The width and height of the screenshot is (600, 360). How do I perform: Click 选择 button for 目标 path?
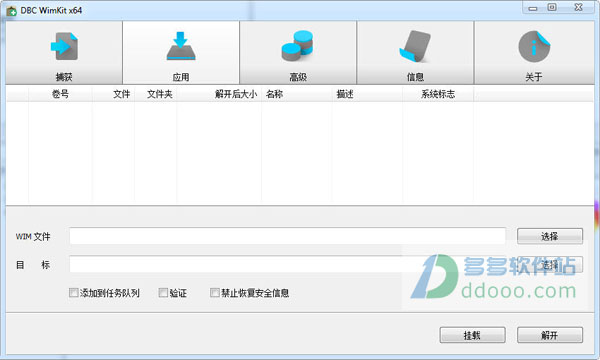(550, 264)
